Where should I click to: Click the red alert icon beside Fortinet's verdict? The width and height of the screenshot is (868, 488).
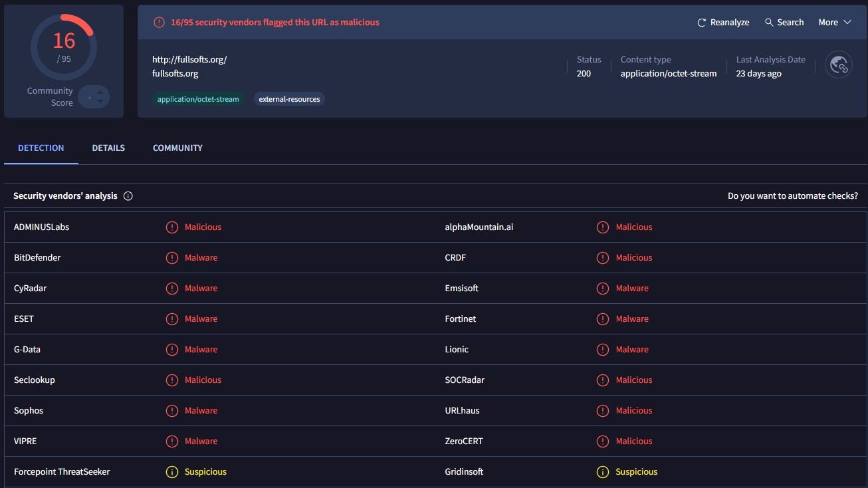point(603,319)
